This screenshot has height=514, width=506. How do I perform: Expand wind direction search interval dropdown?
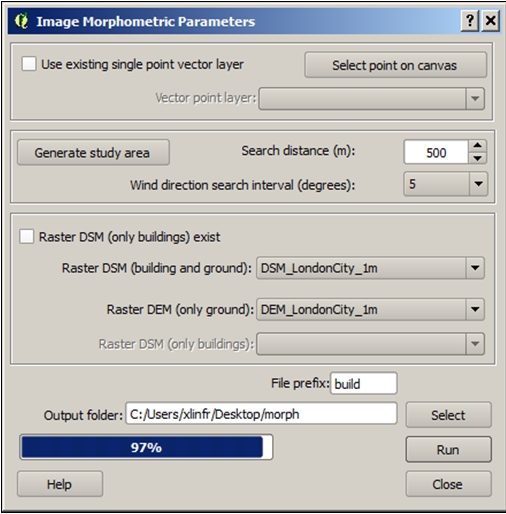pyautogui.click(x=445, y=184)
